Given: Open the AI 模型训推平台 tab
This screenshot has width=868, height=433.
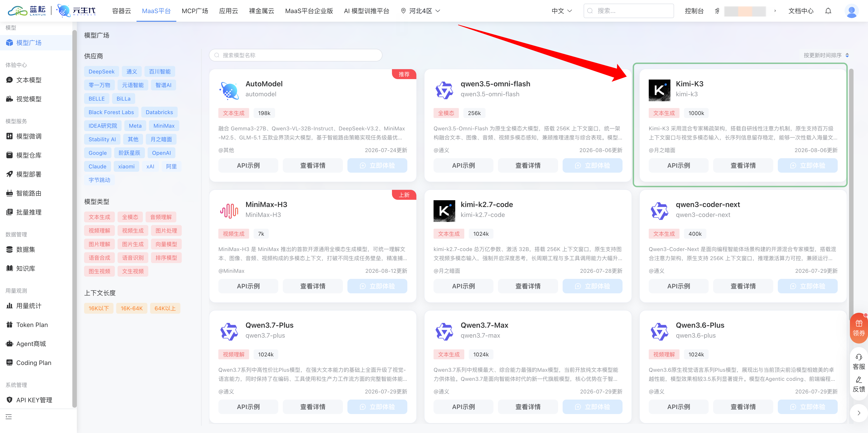Looking at the screenshot, I should click(x=366, y=11).
